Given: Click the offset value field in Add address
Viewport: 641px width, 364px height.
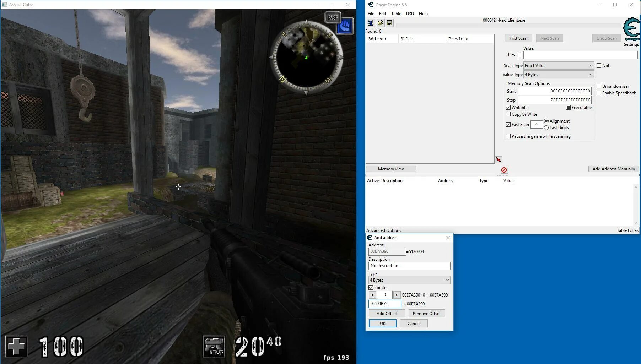Looking at the screenshot, I should point(384,295).
